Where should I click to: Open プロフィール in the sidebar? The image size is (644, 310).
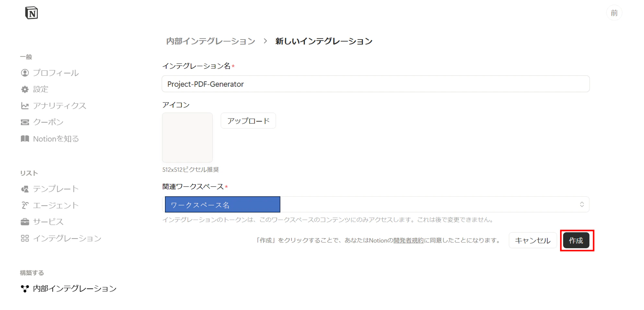coord(56,73)
